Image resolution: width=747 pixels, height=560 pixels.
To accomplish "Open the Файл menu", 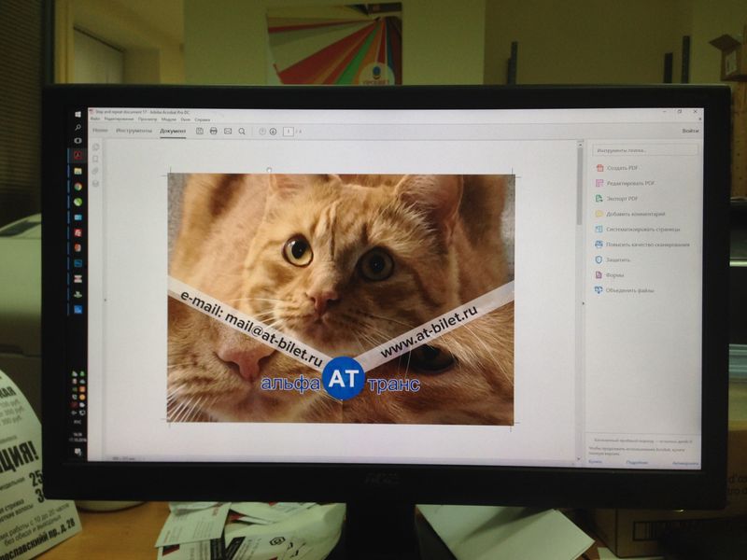I will (95, 119).
